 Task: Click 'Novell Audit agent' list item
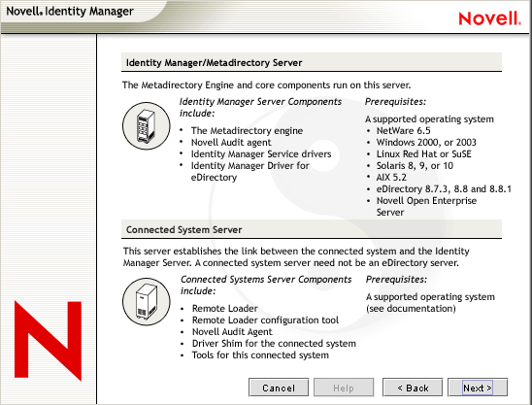point(231,142)
